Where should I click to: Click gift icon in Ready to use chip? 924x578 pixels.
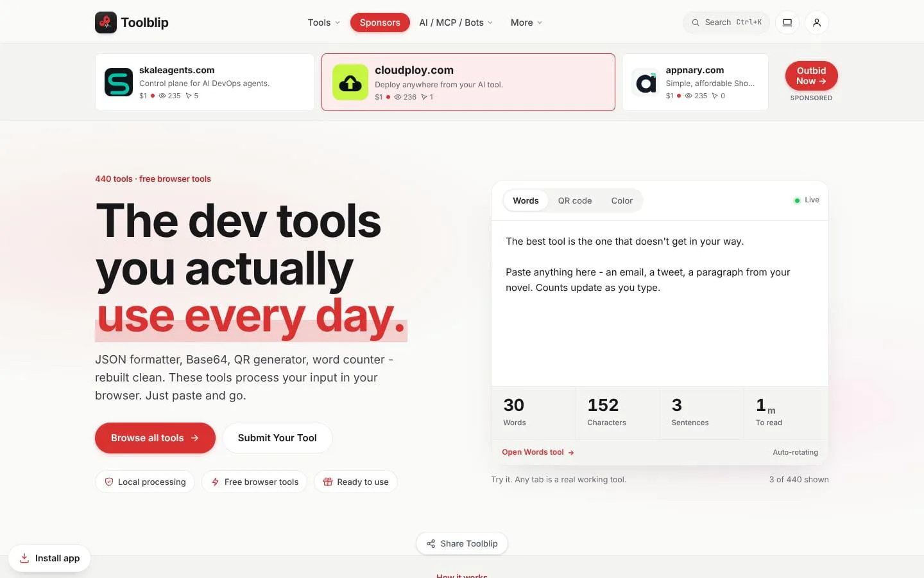click(328, 482)
